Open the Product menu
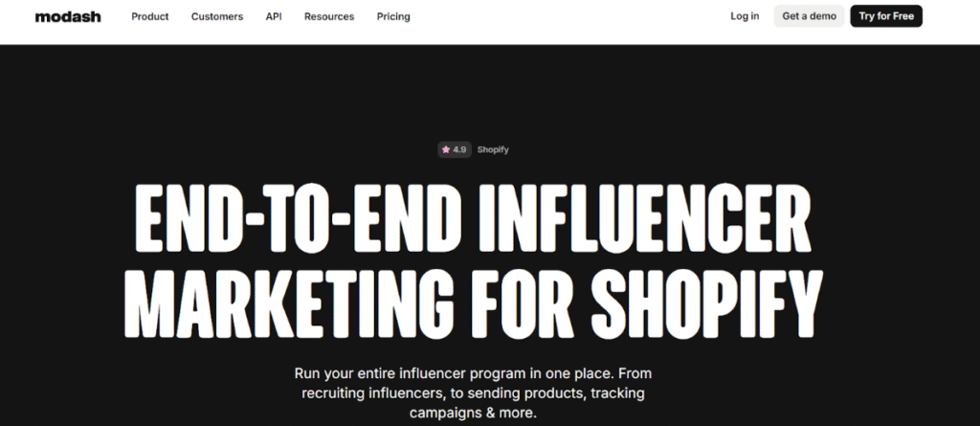 tap(150, 16)
